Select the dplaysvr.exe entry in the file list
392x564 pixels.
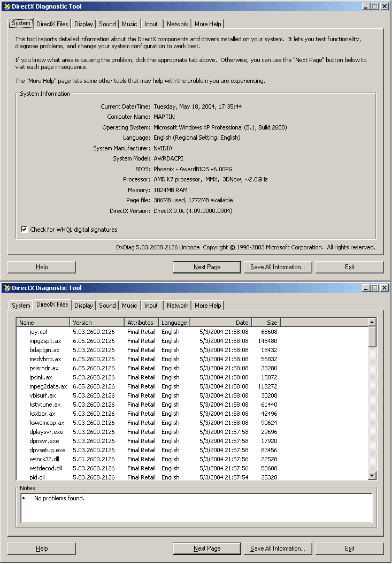point(47,432)
